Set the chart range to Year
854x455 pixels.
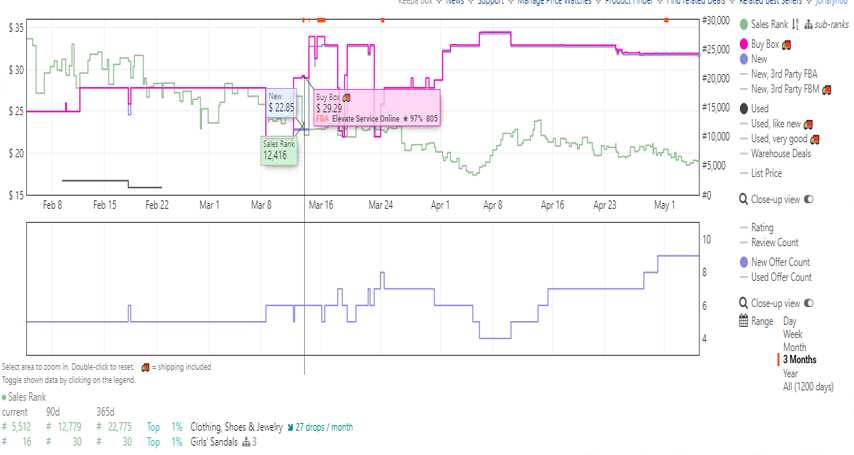pyautogui.click(x=792, y=373)
